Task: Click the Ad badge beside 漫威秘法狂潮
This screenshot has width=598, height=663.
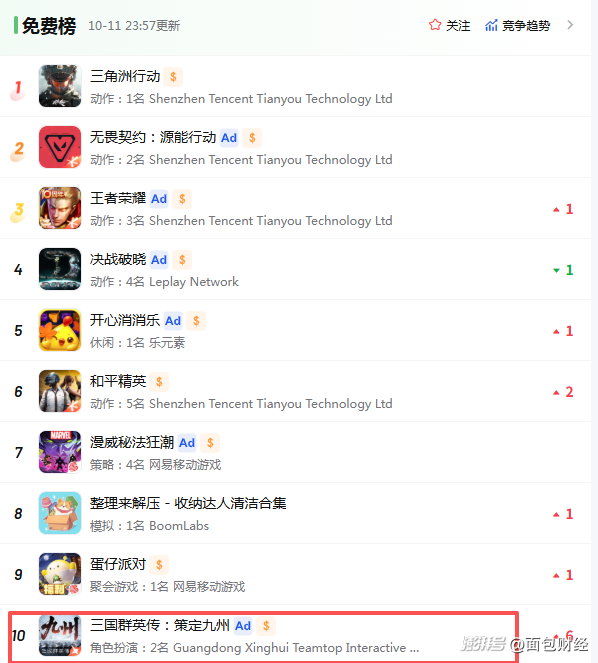Action: [187, 443]
